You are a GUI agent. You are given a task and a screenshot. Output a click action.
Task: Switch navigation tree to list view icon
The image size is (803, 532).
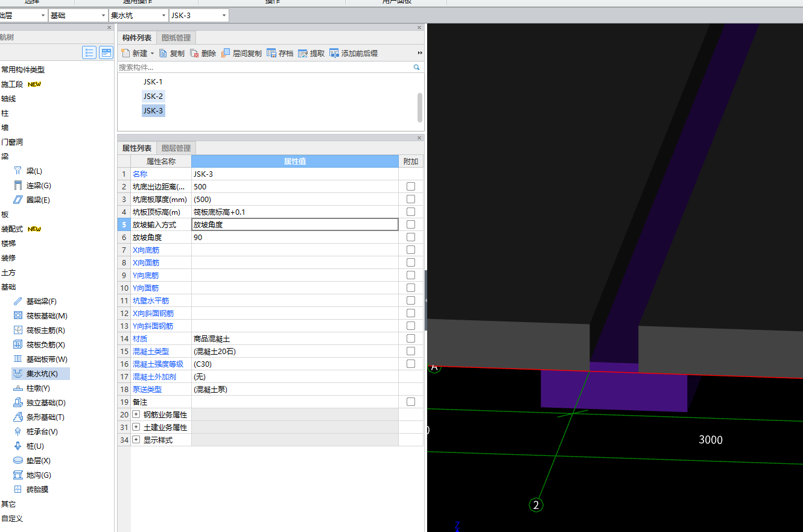tap(89, 52)
